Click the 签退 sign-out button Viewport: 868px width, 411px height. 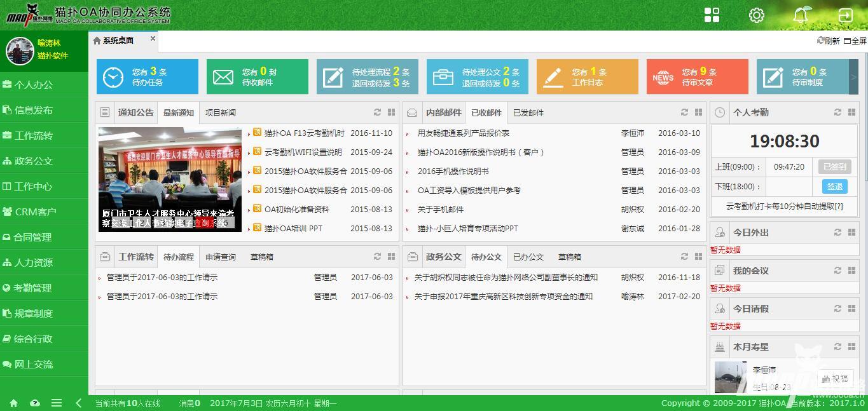834,186
